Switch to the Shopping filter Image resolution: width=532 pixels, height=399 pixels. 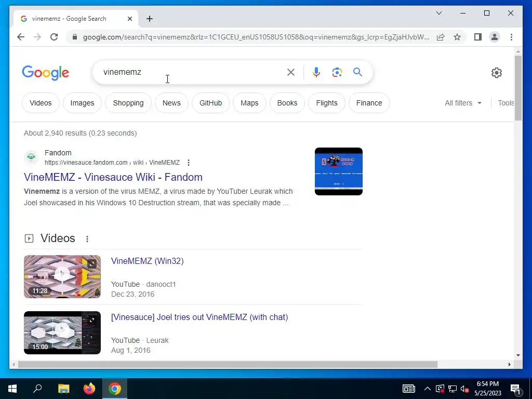[x=128, y=103]
